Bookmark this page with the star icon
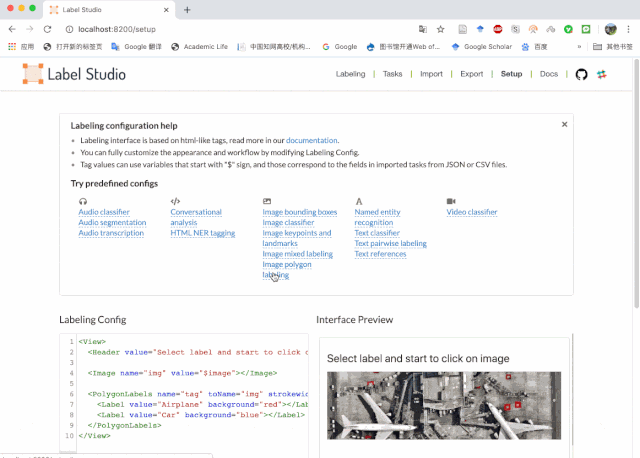 click(440, 29)
